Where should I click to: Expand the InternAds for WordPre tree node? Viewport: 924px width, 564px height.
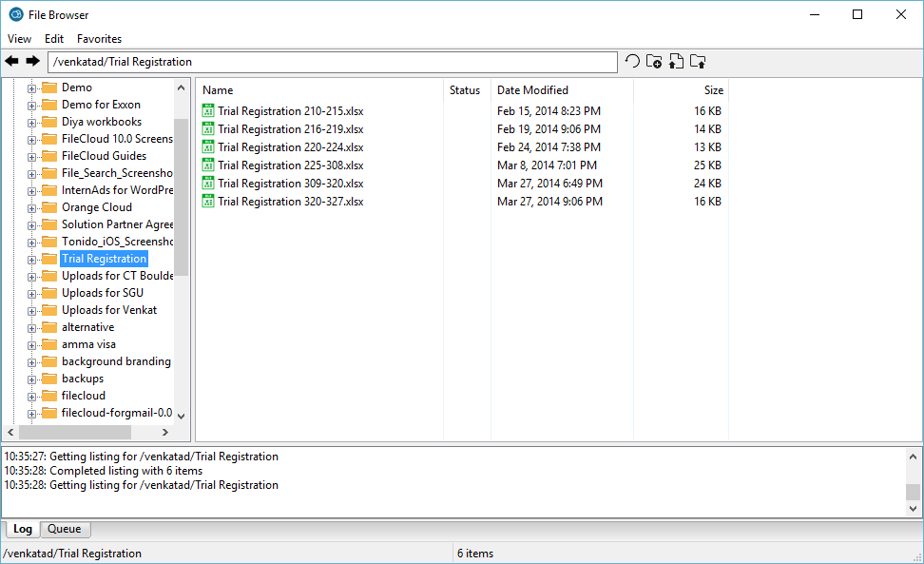(31, 191)
